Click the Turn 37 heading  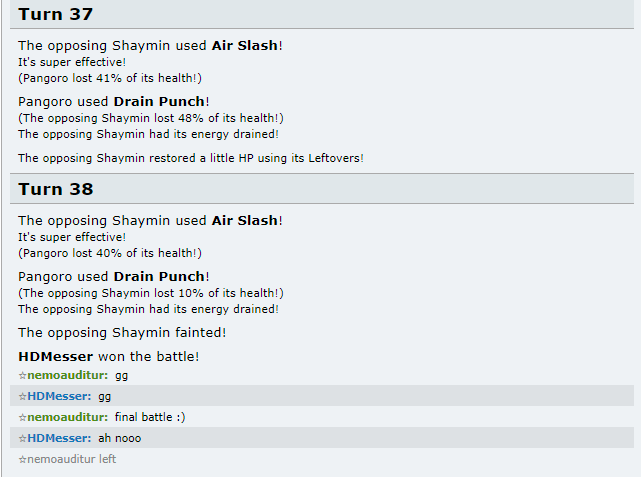point(56,13)
